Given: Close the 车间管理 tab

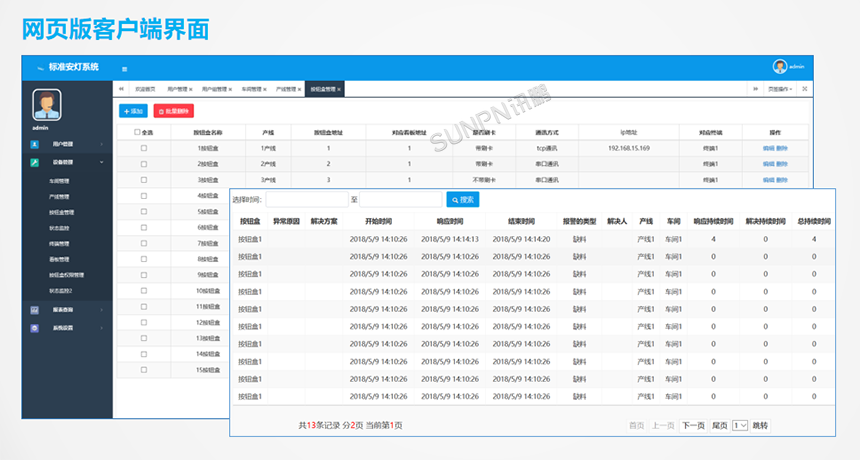Looking at the screenshot, I should [x=265, y=89].
